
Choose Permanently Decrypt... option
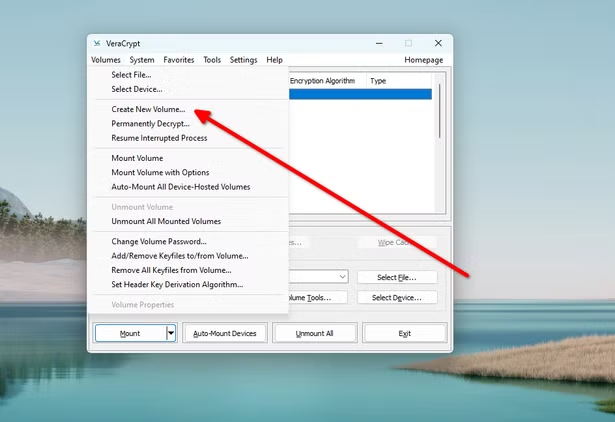tap(150, 124)
